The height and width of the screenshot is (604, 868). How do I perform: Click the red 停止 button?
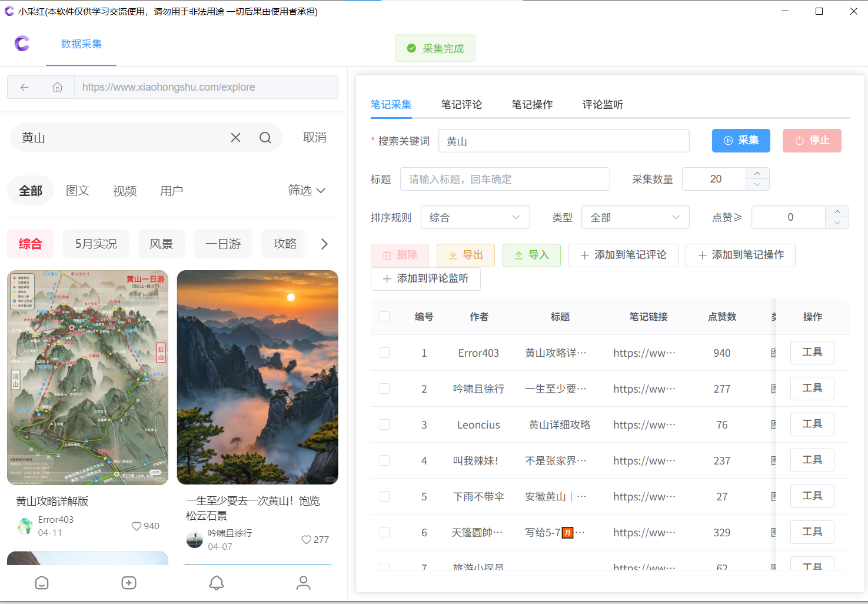click(x=812, y=141)
